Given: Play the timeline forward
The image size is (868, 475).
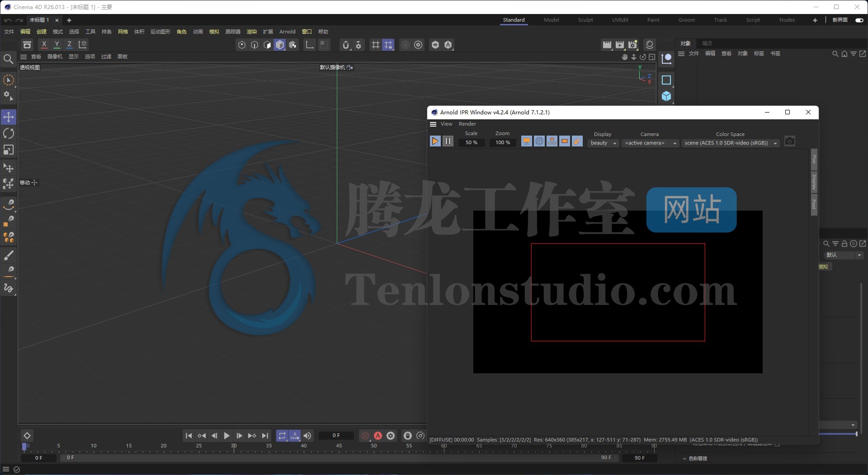Looking at the screenshot, I should (226, 436).
